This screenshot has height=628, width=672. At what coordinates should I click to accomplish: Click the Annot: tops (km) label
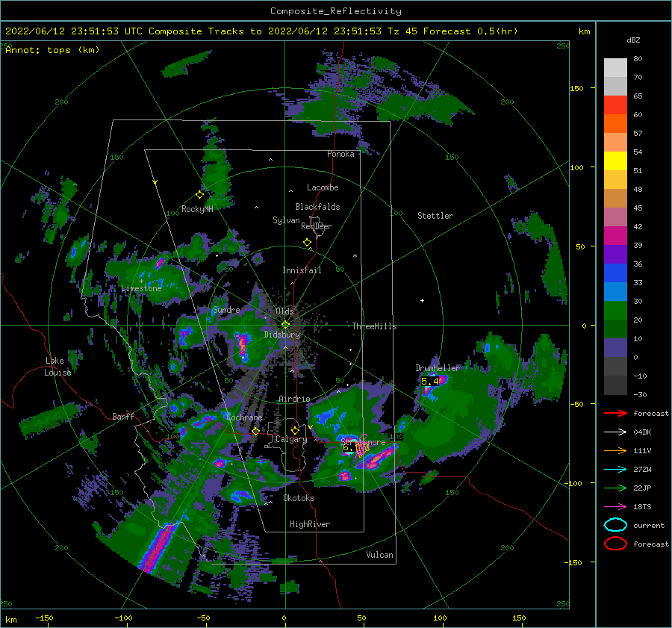(x=52, y=50)
